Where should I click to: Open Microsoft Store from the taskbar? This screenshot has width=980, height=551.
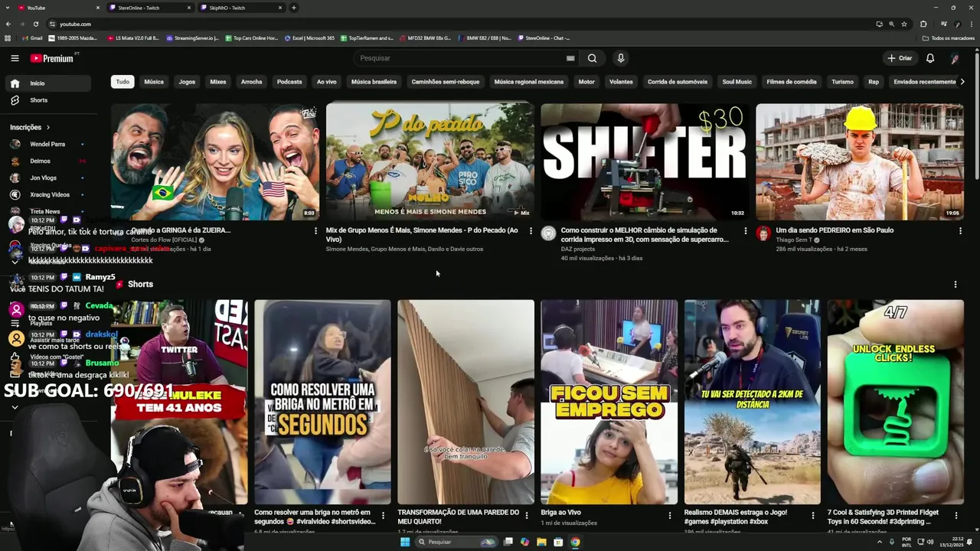click(558, 542)
